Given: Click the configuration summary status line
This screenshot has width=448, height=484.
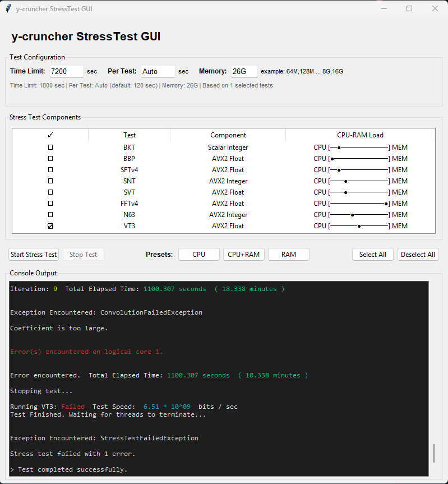Looking at the screenshot, I should (141, 85).
